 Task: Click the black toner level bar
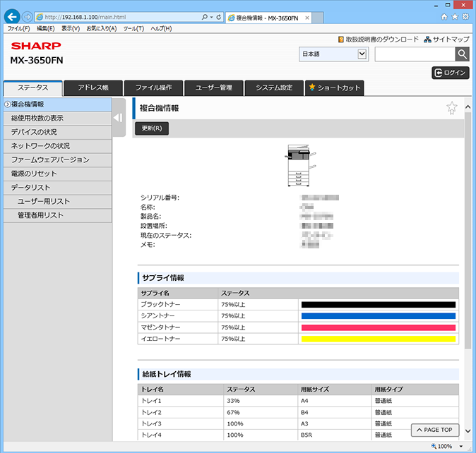[379, 305]
